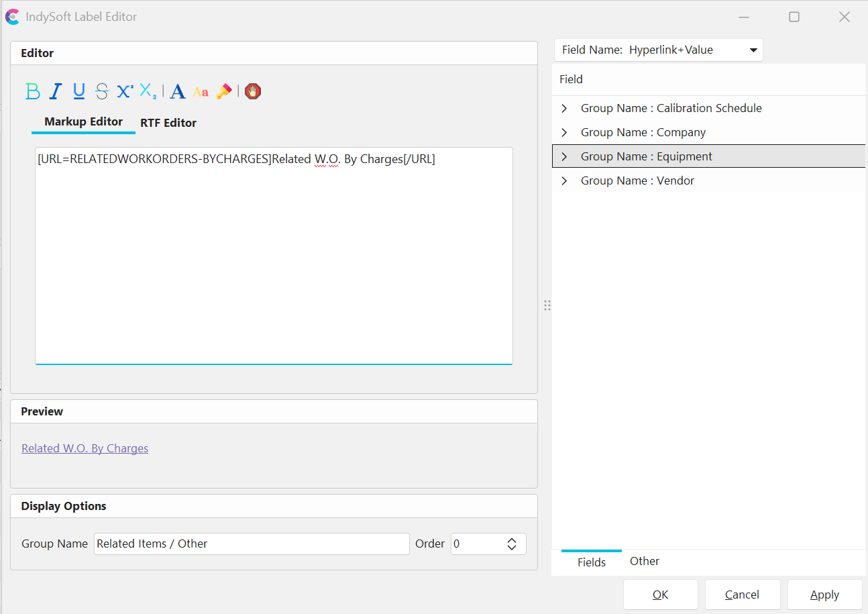
Task: Click the Group Name input field
Action: click(x=252, y=544)
